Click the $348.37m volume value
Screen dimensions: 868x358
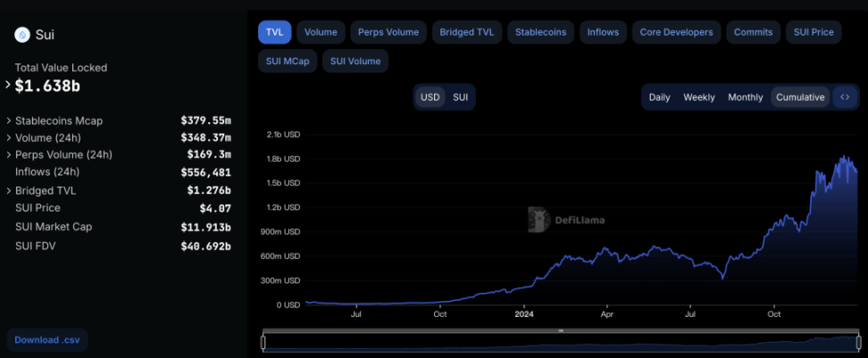206,137
